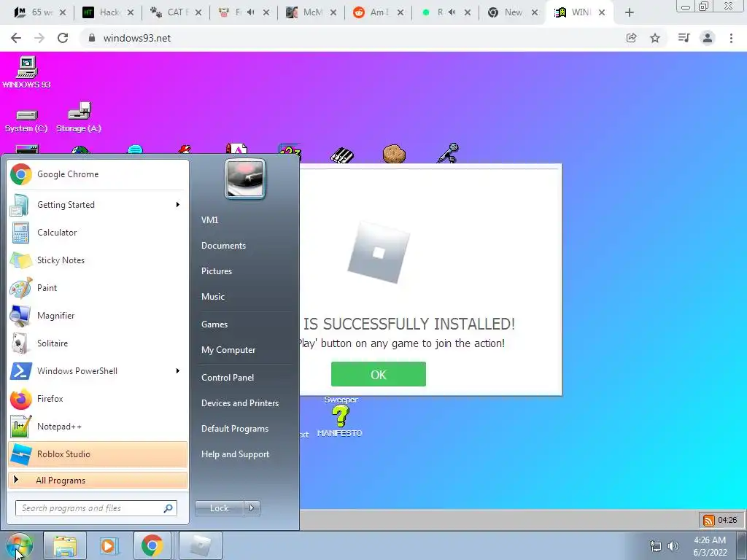The width and height of the screenshot is (747, 560).
Task: Switch to the New Tab browser tab
Action: [x=512, y=12]
